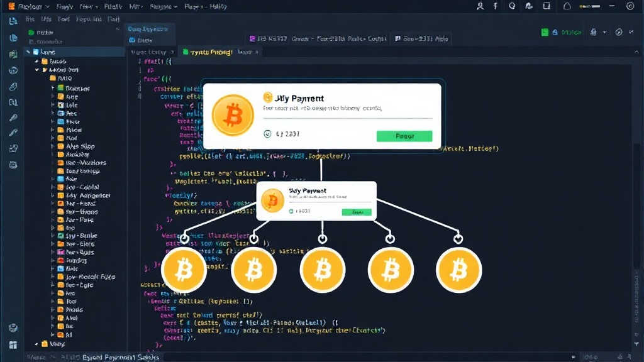This screenshot has height=362, width=644.
Task: Click the circular icon at far right of title bar
Action: [x=630, y=6]
